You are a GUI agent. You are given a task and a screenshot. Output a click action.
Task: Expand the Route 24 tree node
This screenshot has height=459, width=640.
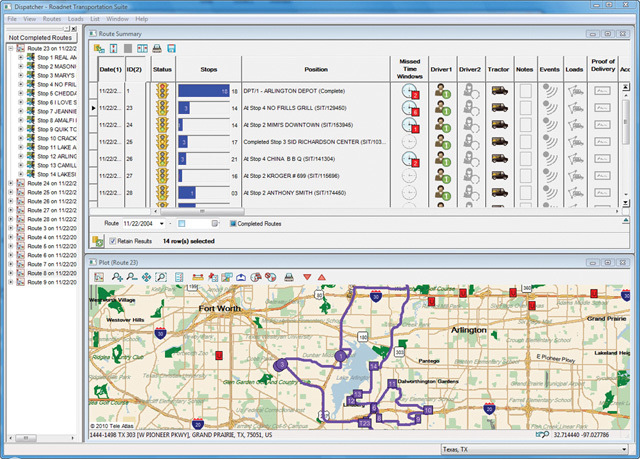(9, 184)
